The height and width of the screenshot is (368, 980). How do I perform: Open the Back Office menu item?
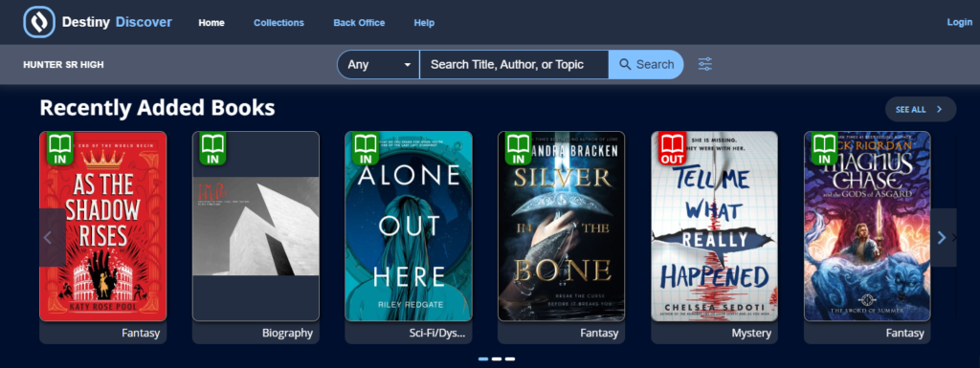(359, 22)
